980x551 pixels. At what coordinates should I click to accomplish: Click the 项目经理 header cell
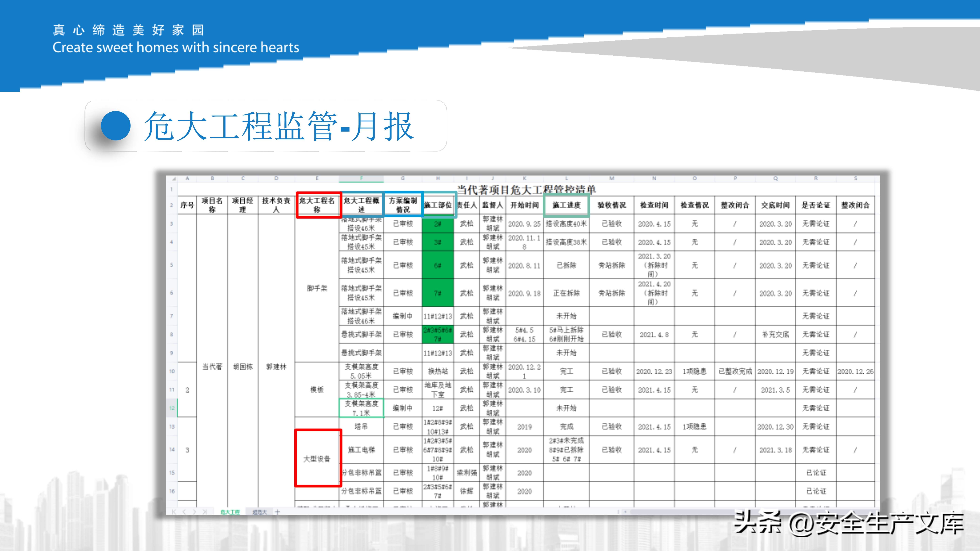[x=243, y=205]
